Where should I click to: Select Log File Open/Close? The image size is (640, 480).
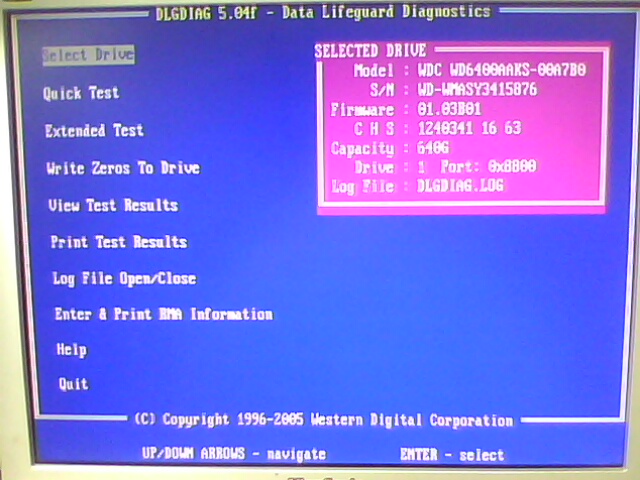pyautogui.click(x=124, y=279)
